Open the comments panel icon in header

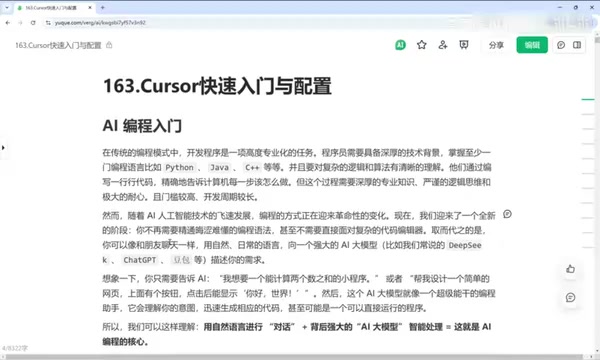561,45
